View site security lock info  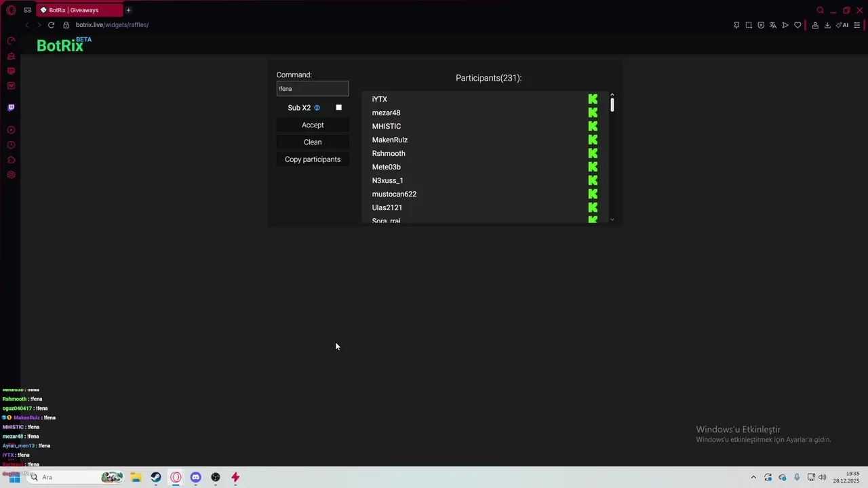(66, 25)
